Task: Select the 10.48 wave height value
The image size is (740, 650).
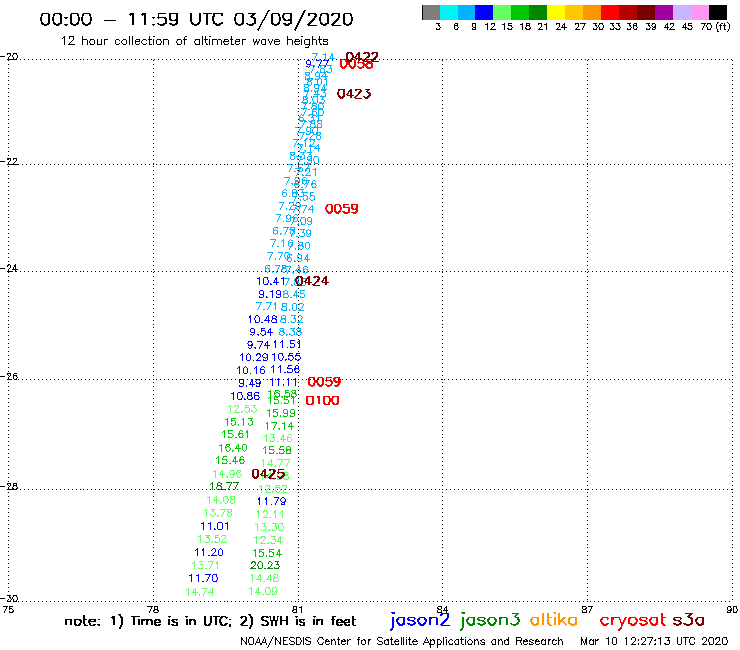Action: 262,319
